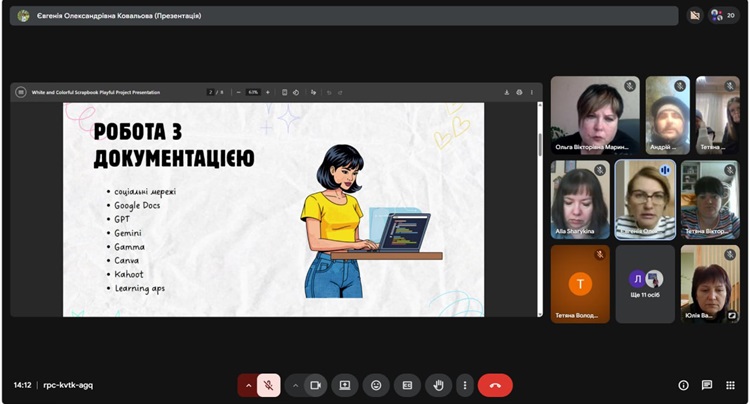Unmute the microphone

[x=268, y=385]
